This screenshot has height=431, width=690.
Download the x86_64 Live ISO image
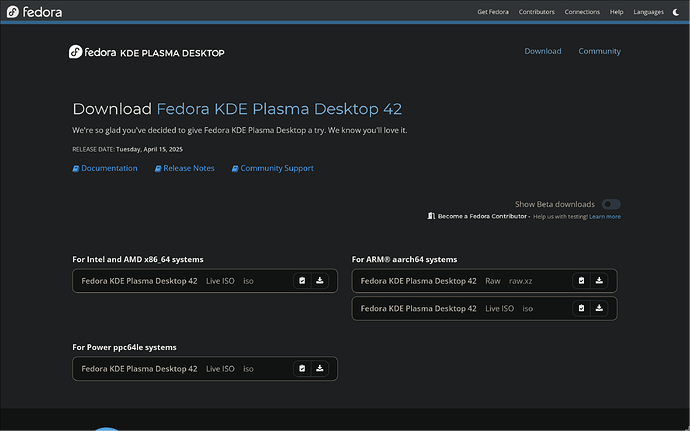click(320, 281)
